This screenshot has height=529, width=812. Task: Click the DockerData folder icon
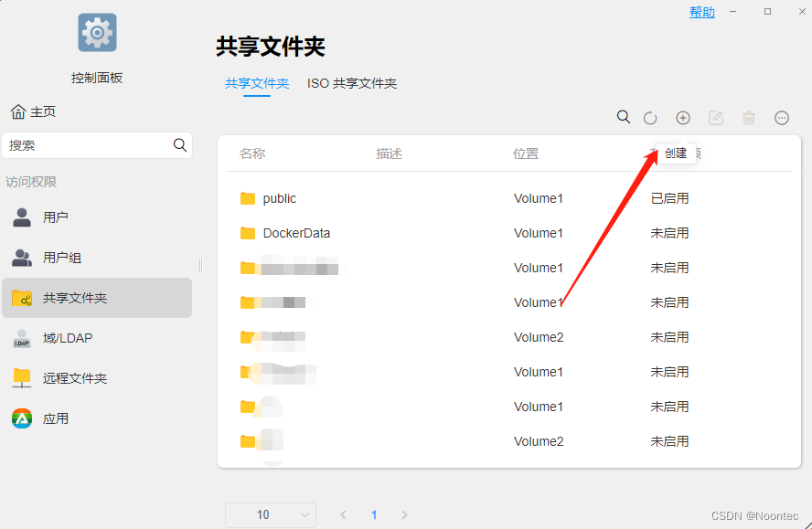click(248, 234)
